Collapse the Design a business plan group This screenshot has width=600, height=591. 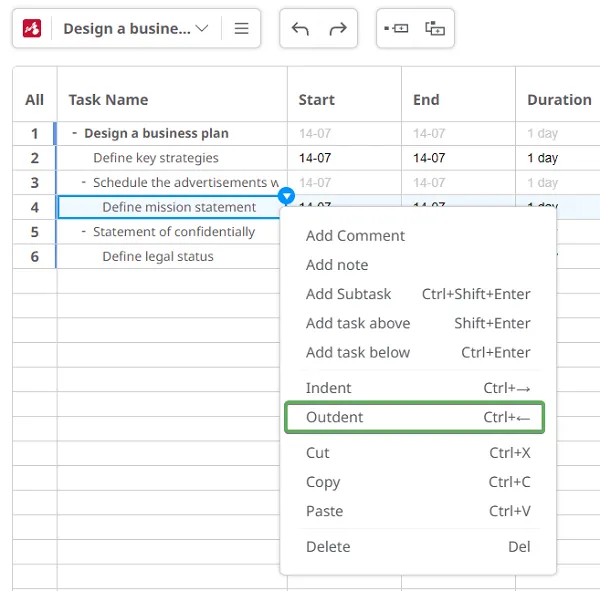(75, 133)
